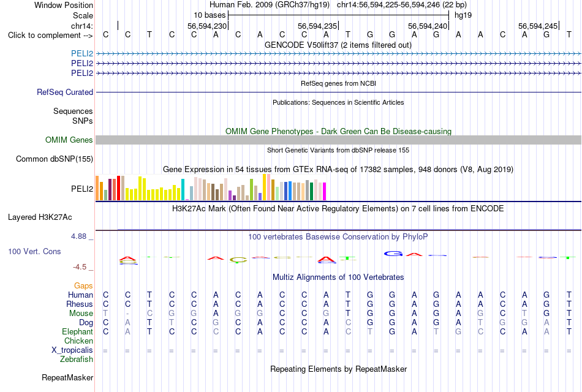Select the 'Human' alignment row label

click(80, 295)
